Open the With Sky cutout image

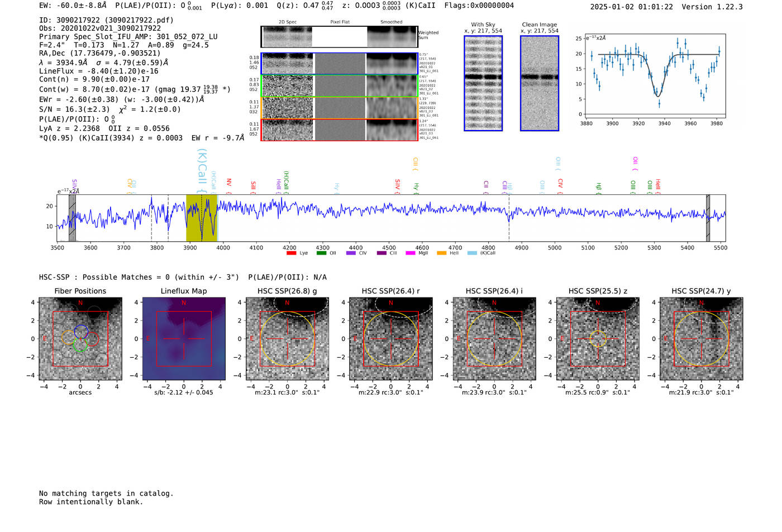pyautogui.click(x=483, y=83)
